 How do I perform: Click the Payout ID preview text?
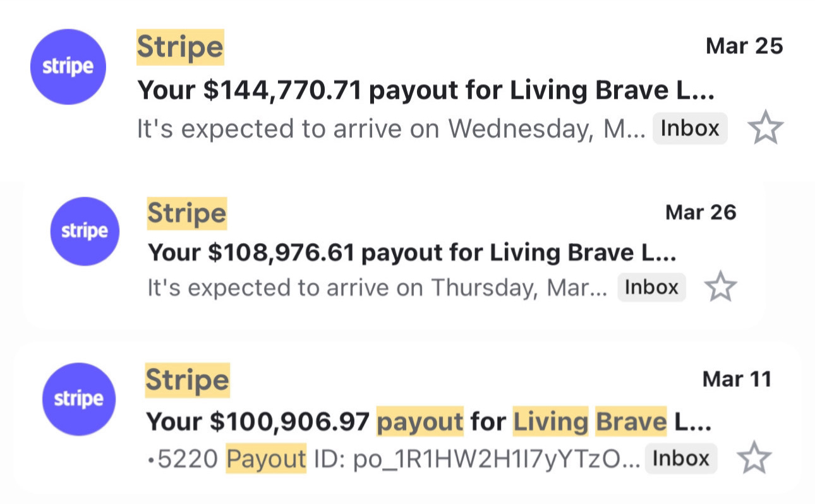[x=393, y=459]
